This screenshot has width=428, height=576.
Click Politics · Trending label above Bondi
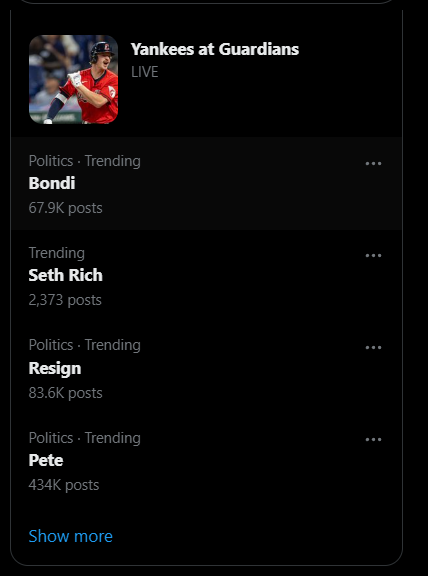[x=84, y=161]
